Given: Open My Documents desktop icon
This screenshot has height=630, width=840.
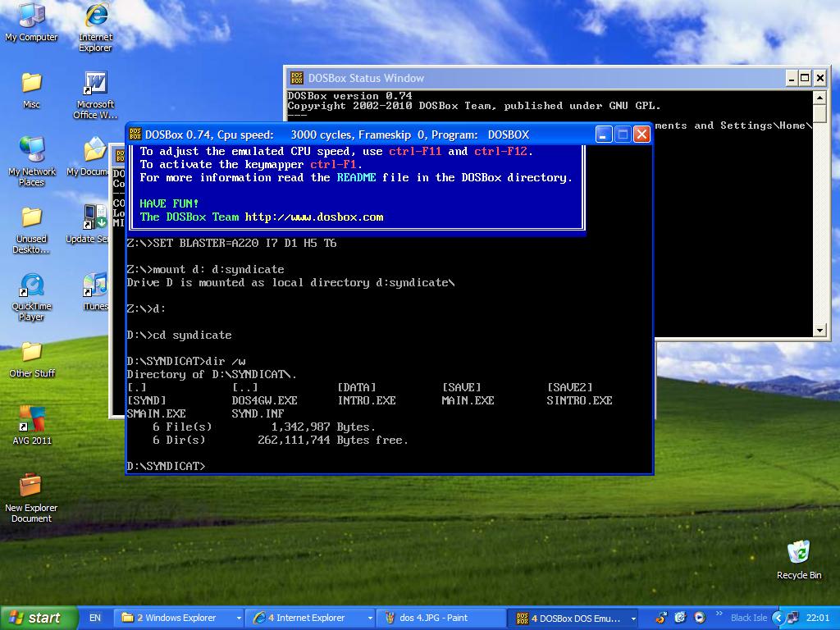Looking at the screenshot, I should click(91, 157).
